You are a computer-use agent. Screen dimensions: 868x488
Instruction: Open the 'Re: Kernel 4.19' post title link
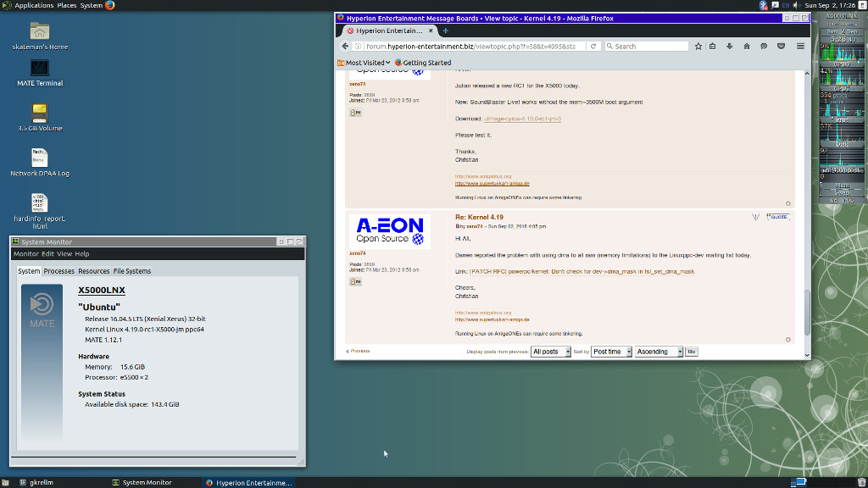coord(479,218)
